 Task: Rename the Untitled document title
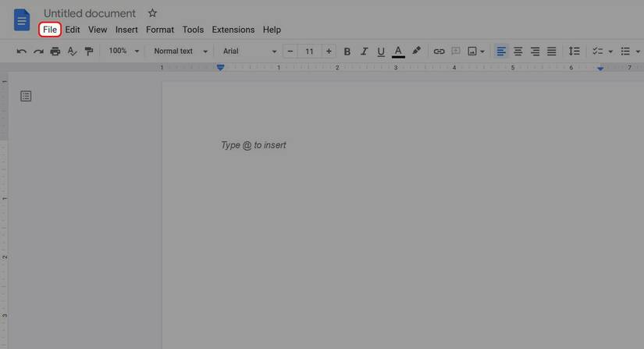coord(90,13)
